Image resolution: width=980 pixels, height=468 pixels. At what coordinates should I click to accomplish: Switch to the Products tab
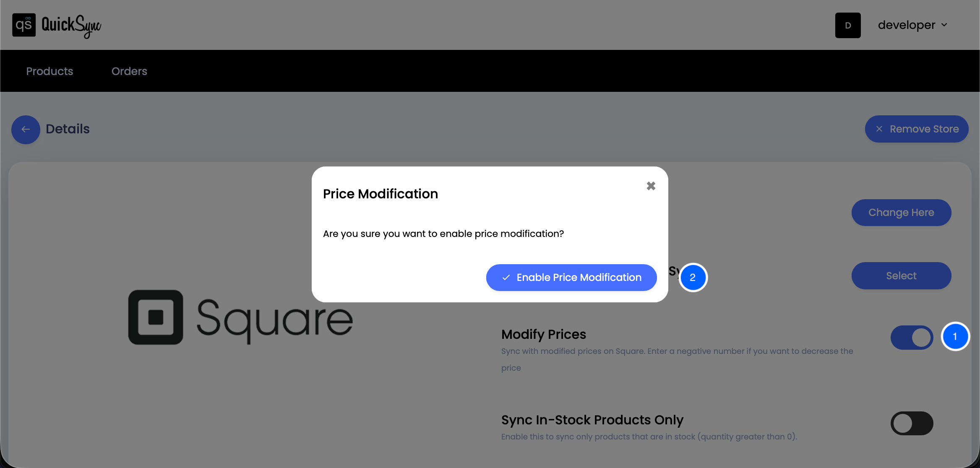(49, 71)
